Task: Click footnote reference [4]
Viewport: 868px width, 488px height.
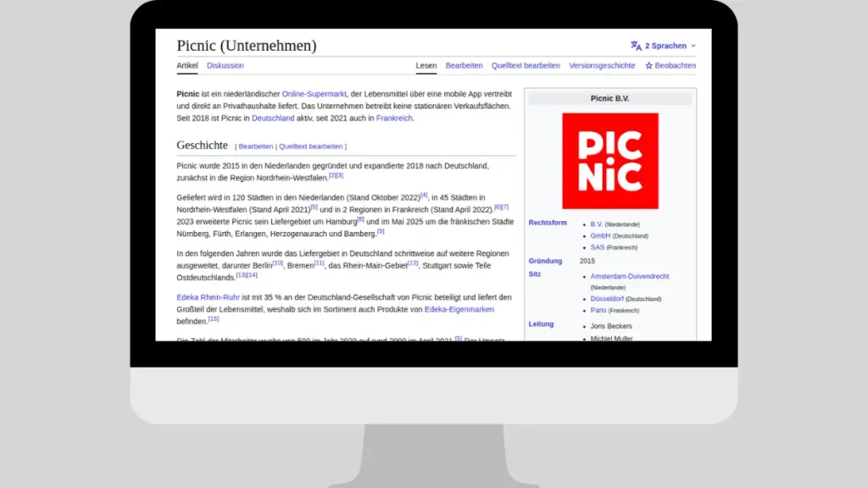Action: click(424, 195)
